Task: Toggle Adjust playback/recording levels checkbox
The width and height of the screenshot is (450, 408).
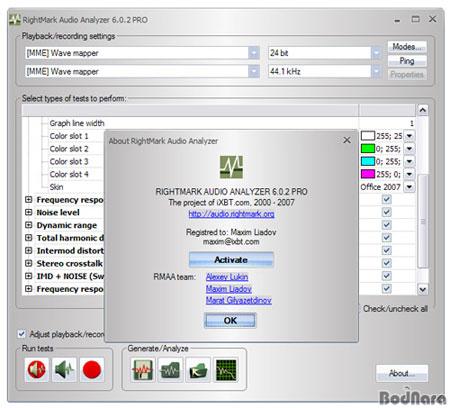Action: pyautogui.click(x=22, y=334)
